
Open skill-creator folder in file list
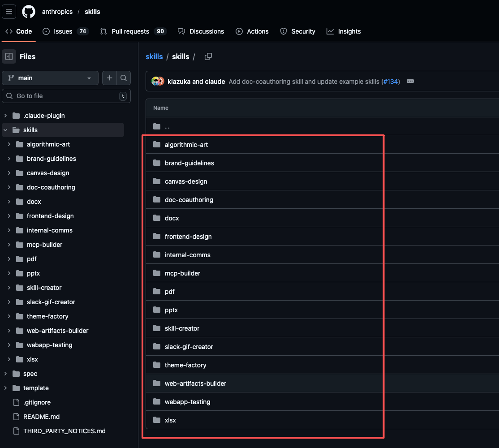point(182,328)
